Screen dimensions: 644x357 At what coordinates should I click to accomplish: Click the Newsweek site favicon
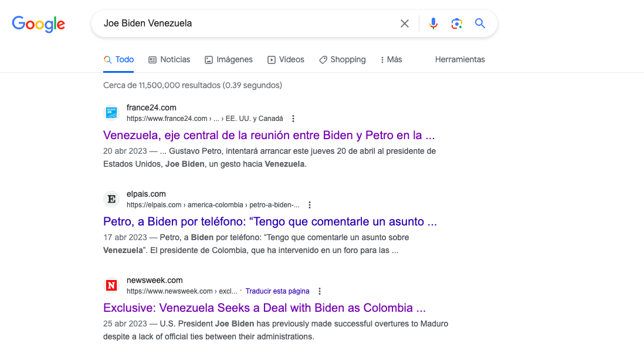tap(111, 285)
